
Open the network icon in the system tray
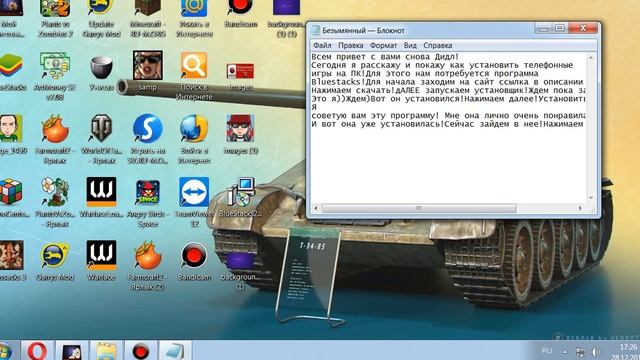[580, 351]
